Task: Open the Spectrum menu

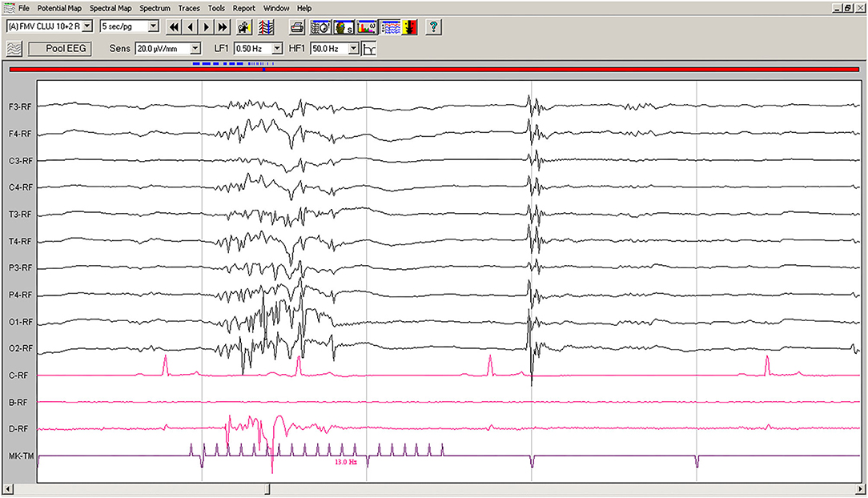Action: pyautogui.click(x=155, y=8)
